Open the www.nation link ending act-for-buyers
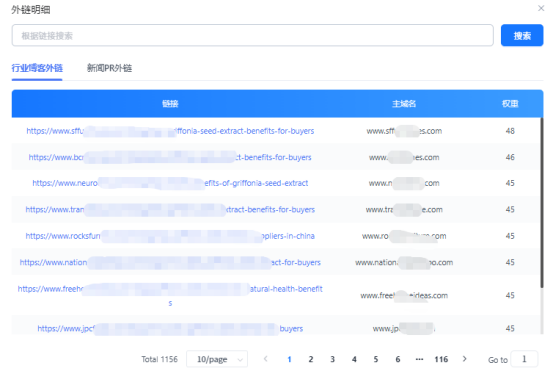Screen dimensions: 554x371 (x=170, y=262)
